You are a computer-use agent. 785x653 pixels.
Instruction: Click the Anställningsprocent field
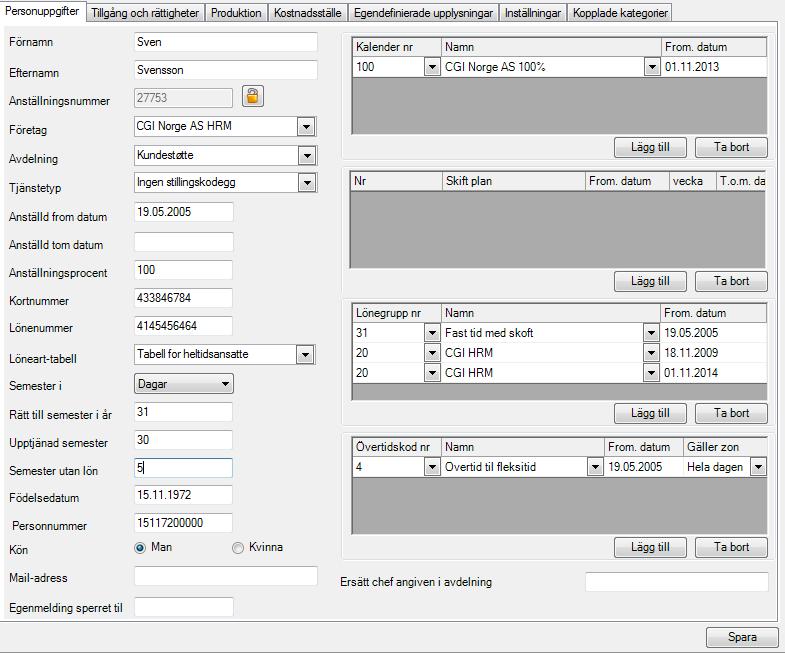pyautogui.click(x=183, y=270)
